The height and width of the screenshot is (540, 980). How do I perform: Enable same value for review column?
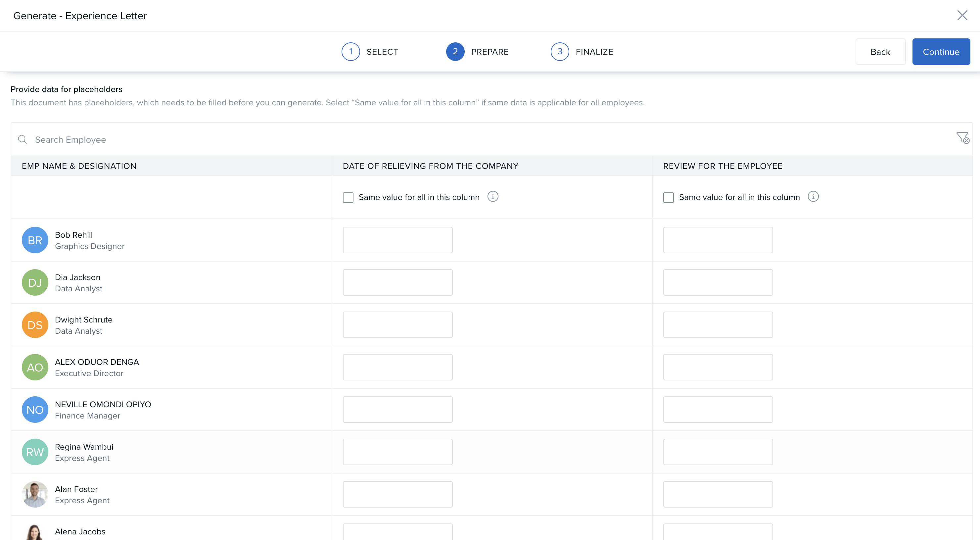coord(669,198)
